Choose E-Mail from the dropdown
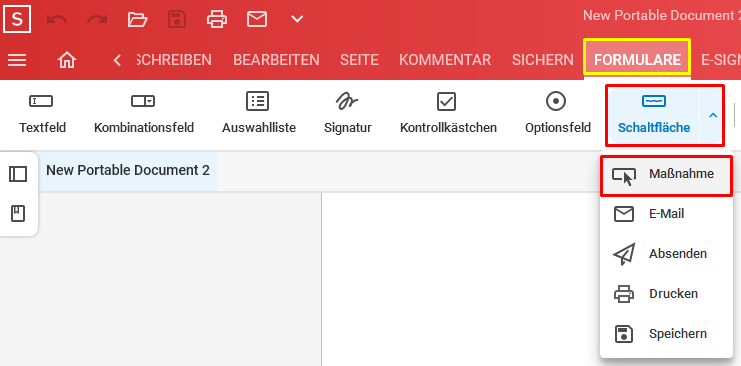 pyautogui.click(x=666, y=214)
